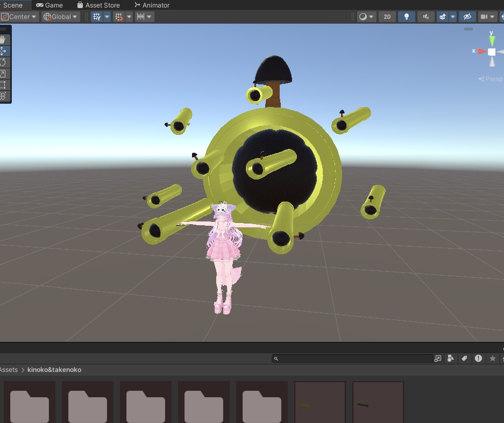Select the Rotate tool
Image resolution: width=504 pixels, height=423 pixels.
click(5, 62)
